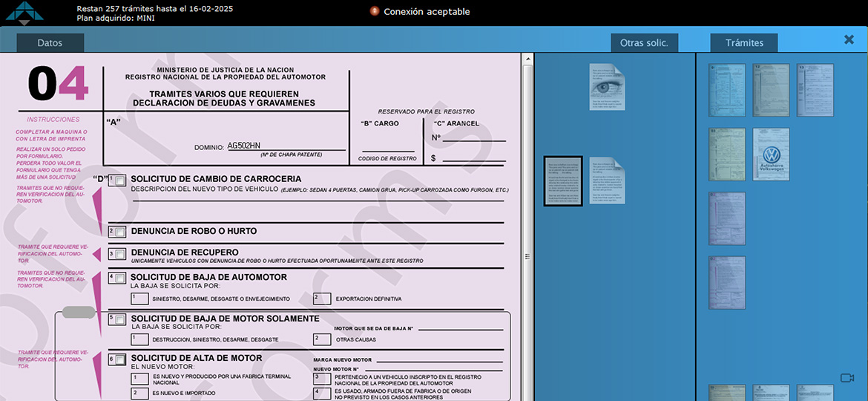Select the Trámites tab
Screen dimensions: 868x401
point(744,43)
